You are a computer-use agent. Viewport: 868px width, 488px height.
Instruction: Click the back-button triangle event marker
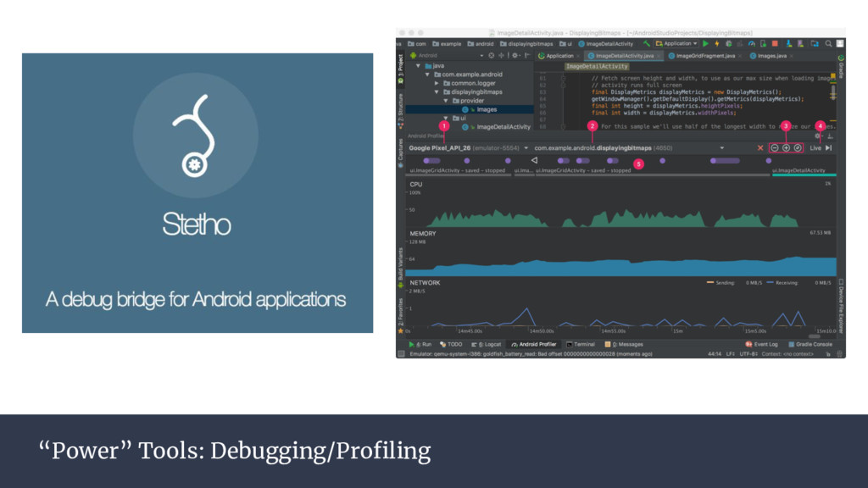(x=534, y=160)
